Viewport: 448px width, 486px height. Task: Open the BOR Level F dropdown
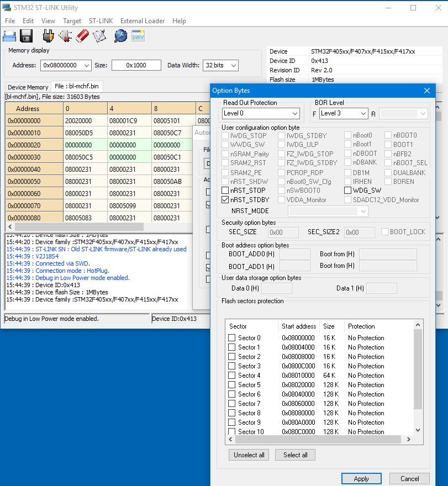(344, 113)
